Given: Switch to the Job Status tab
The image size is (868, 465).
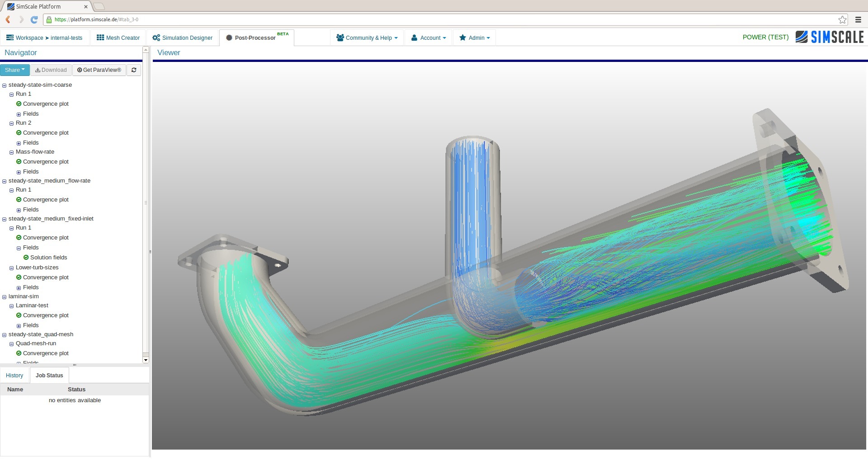Looking at the screenshot, I should pos(49,375).
